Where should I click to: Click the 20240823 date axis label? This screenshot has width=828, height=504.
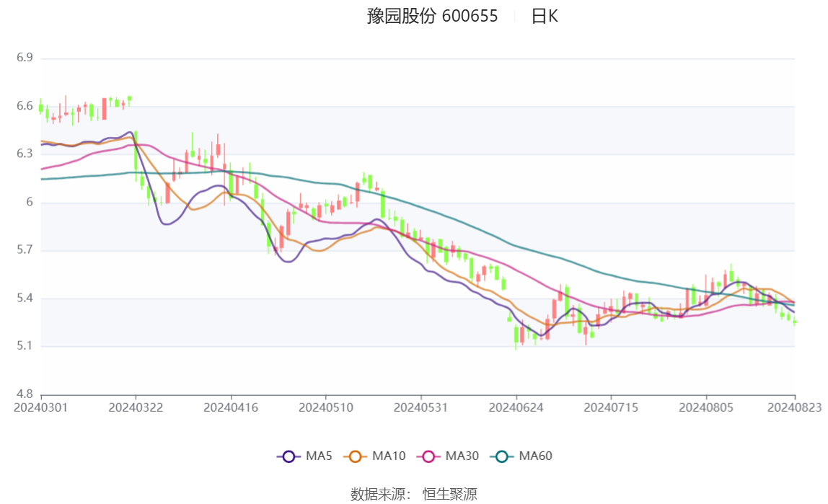[x=794, y=407]
